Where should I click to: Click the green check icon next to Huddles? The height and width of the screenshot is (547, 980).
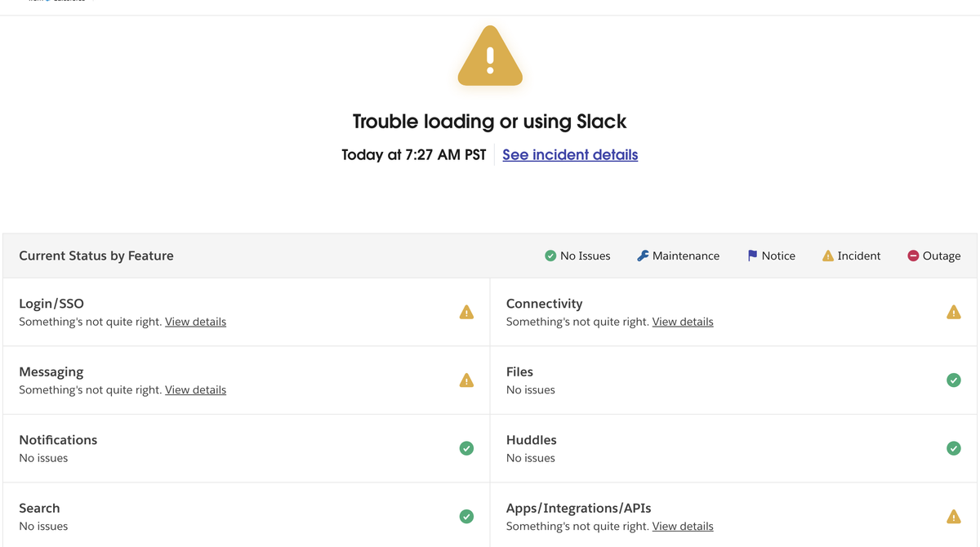coord(954,448)
